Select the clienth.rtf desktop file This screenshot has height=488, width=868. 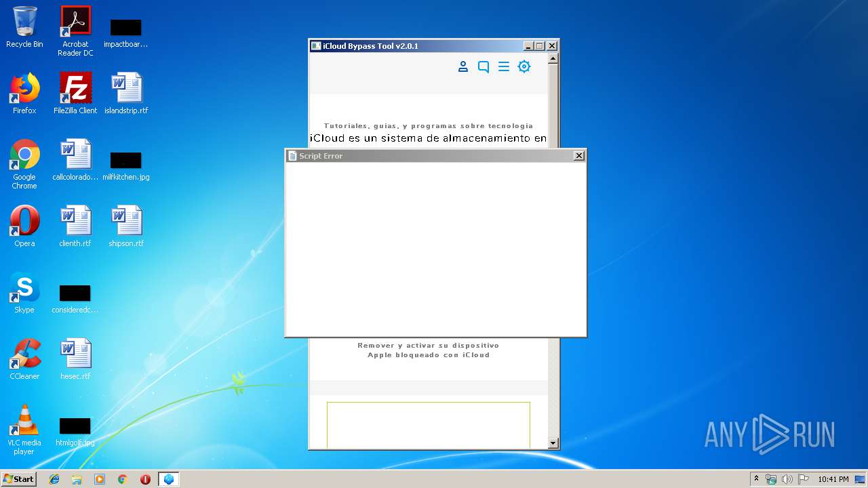click(x=75, y=226)
